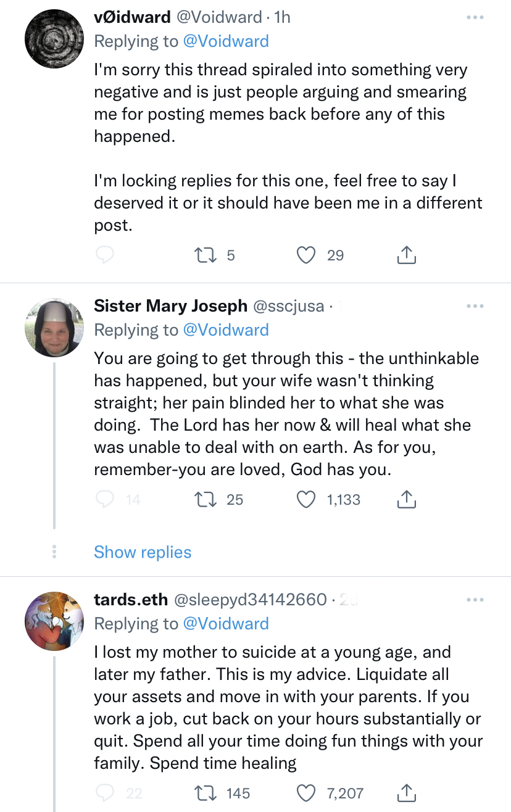This screenshot has width=511, height=812.
Task: Retweet the tards.eth reply
Action: tap(203, 793)
